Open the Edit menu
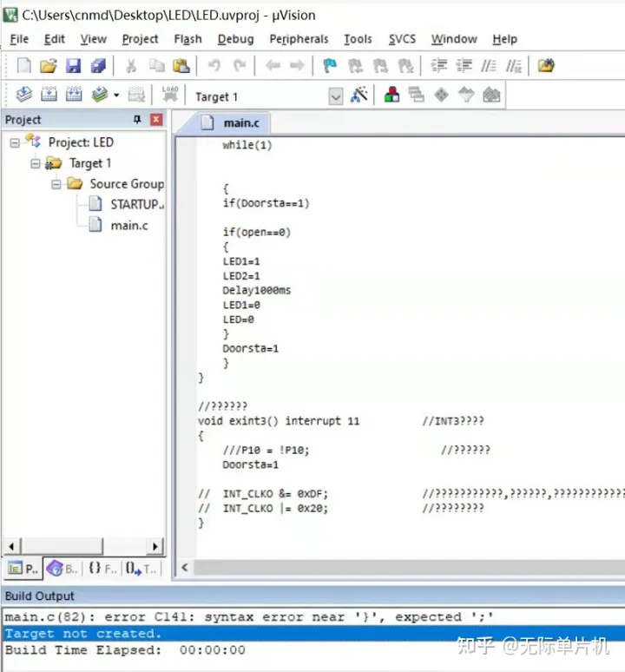Image resolution: width=625 pixels, height=672 pixels. pos(55,39)
